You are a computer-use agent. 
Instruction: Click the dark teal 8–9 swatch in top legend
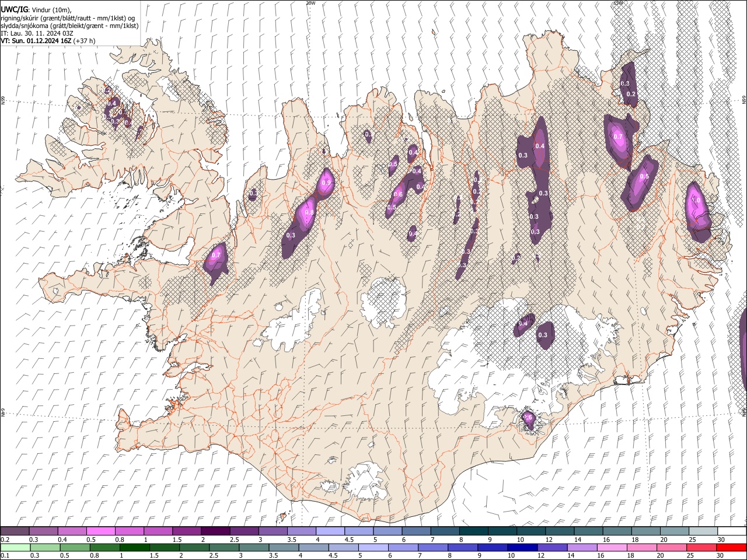point(473,531)
